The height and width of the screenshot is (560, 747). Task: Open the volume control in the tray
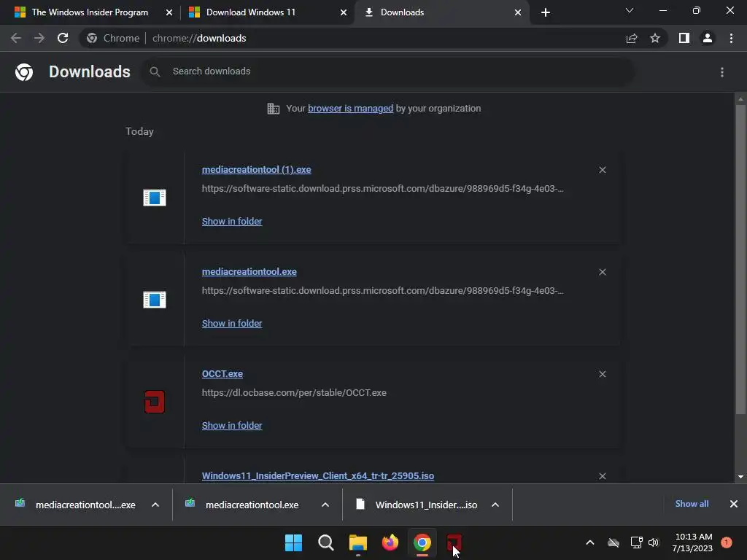(654, 542)
